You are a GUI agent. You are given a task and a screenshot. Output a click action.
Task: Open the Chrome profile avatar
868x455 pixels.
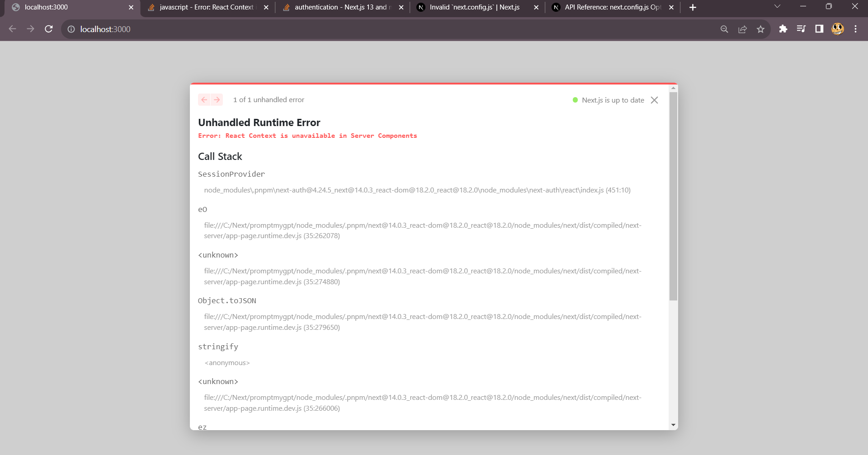pos(838,29)
